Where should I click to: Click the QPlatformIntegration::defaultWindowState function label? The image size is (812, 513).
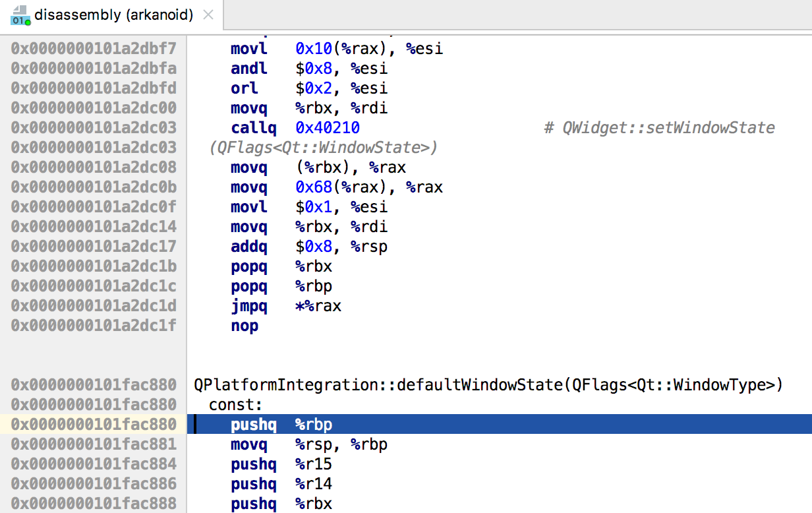point(488,385)
